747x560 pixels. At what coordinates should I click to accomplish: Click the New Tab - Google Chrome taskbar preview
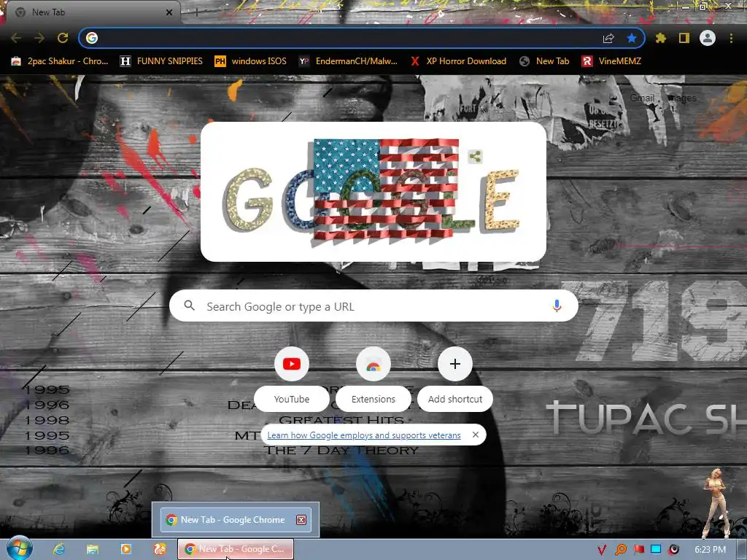(236, 519)
